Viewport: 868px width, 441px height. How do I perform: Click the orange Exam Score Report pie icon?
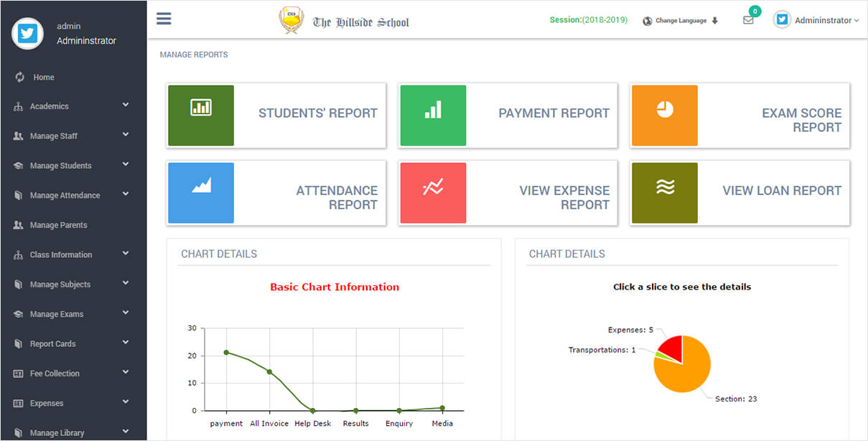[x=664, y=115]
